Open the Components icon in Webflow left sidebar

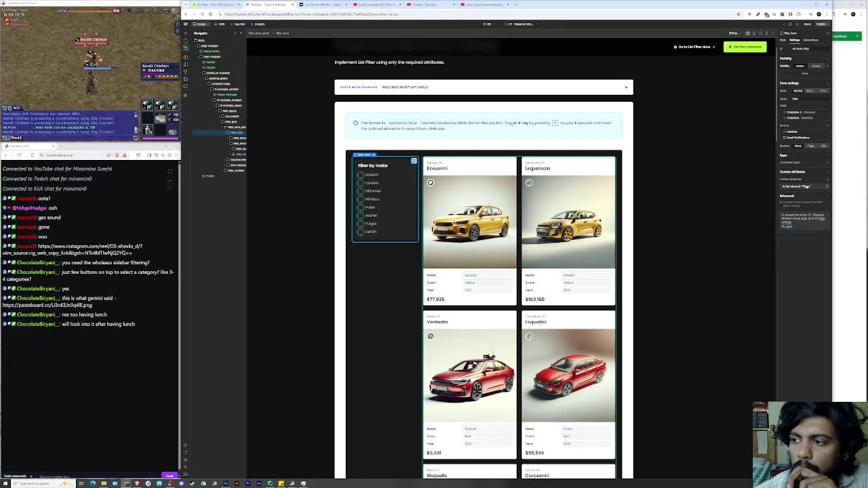click(186, 57)
